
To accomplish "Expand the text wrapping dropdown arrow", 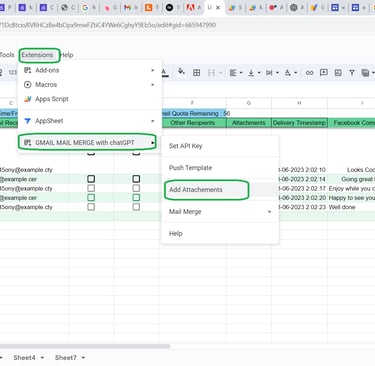I will 277,73.
